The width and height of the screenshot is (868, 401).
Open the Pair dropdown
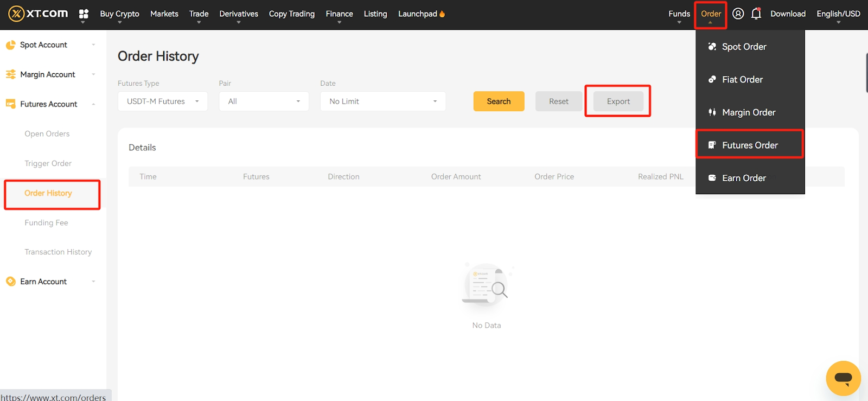point(264,101)
